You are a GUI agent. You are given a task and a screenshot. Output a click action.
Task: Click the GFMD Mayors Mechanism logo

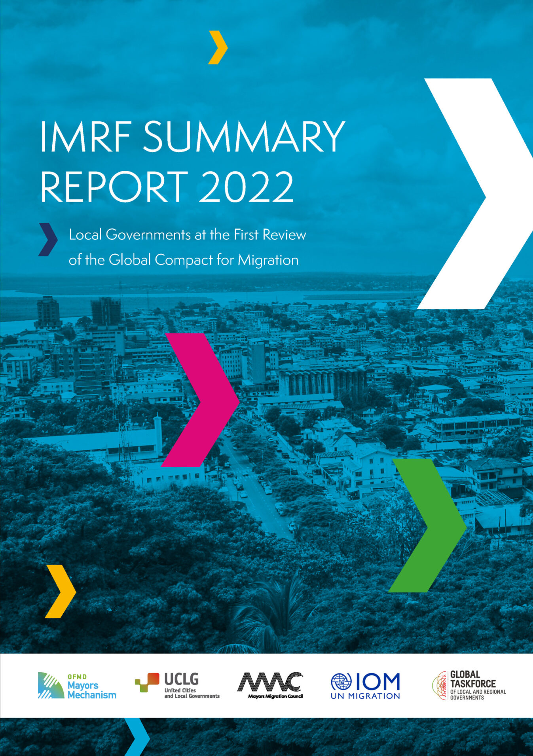point(77,686)
